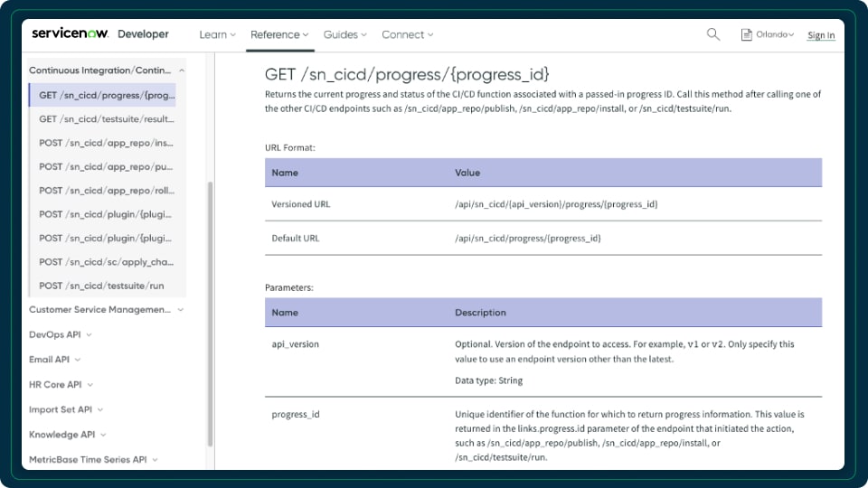The height and width of the screenshot is (488, 868).
Task: Click the Data type: String text
Action: click(489, 380)
